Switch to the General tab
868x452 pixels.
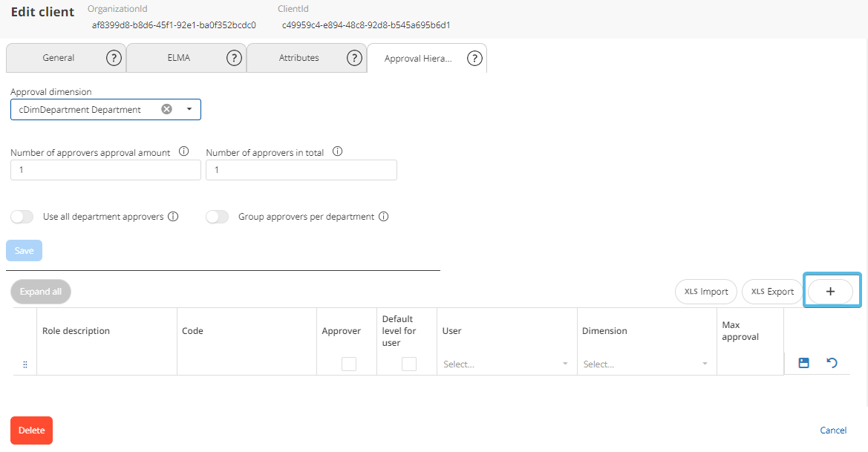(58, 58)
